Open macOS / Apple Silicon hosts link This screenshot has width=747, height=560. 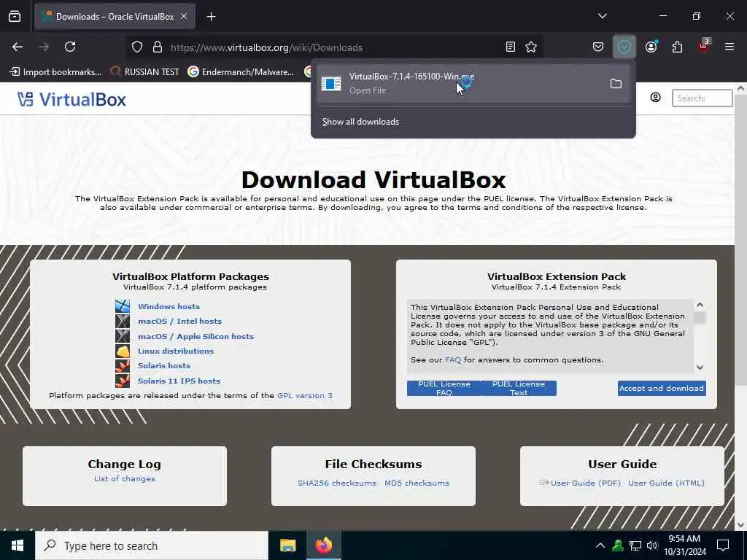196,337
